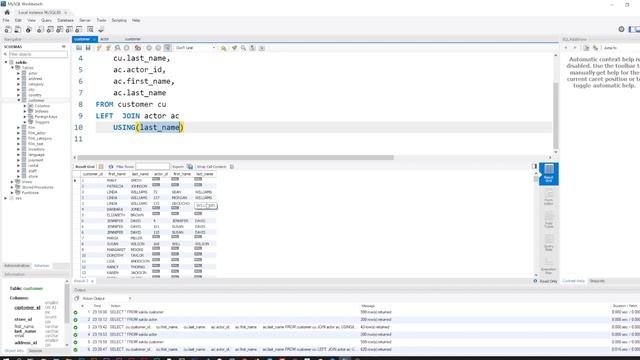Switch to the actor query tab
640x360 pixels.
(105, 39)
